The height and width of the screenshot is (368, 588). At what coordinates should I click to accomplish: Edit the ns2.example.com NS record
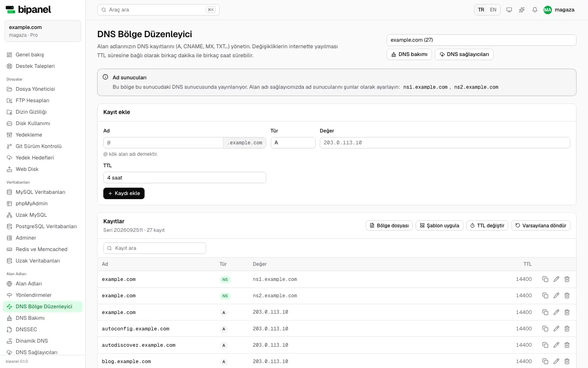(x=556, y=296)
